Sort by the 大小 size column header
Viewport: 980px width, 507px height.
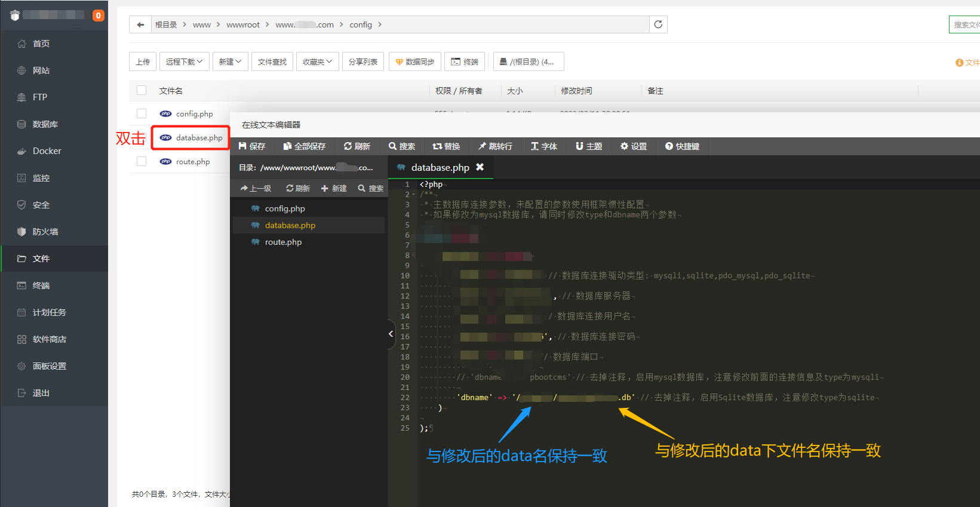(x=515, y=91)
